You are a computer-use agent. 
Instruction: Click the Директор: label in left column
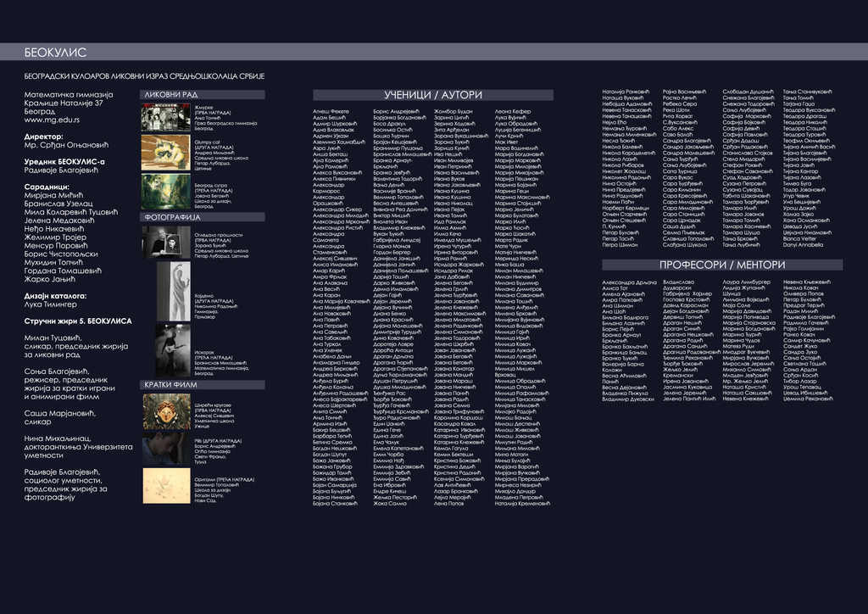coord(44,136)
